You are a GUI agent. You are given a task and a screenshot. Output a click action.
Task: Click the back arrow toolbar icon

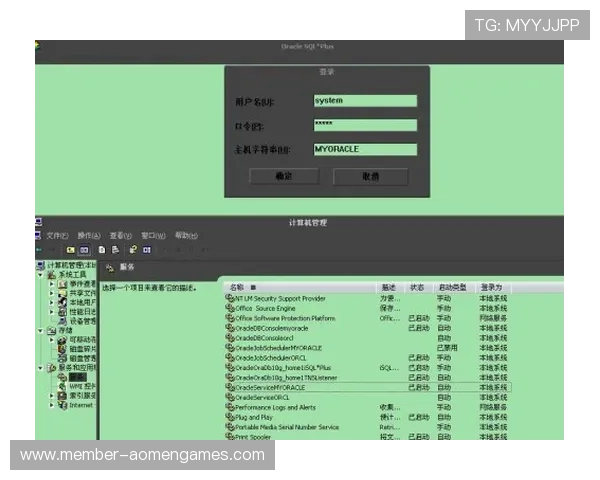[x=39, y=249]
